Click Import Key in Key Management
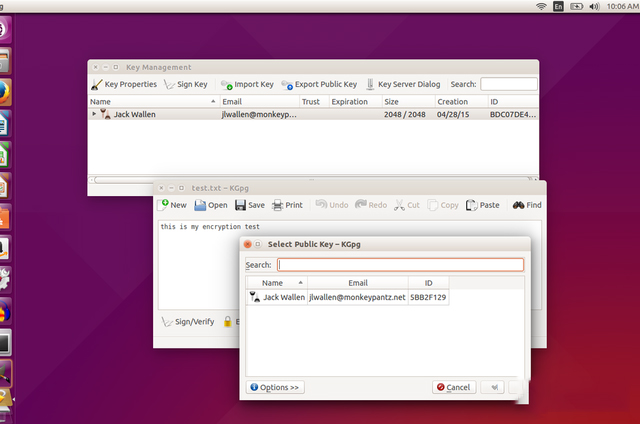The width and height of the screenshot is (640, 424). 247,84
